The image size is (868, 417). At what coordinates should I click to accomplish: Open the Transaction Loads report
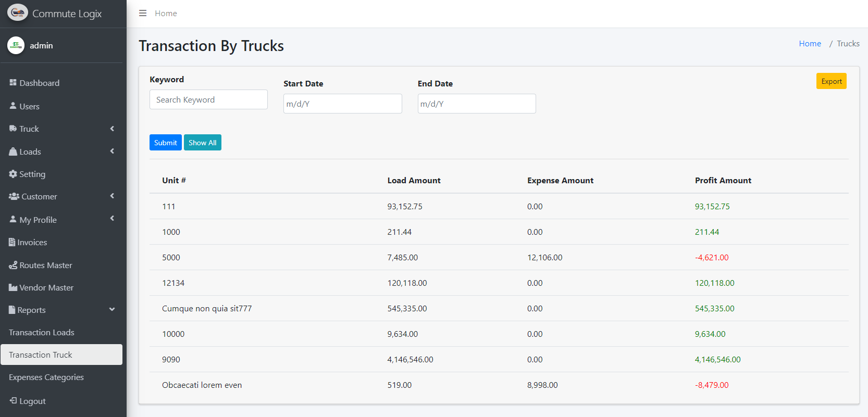[42, 332]
